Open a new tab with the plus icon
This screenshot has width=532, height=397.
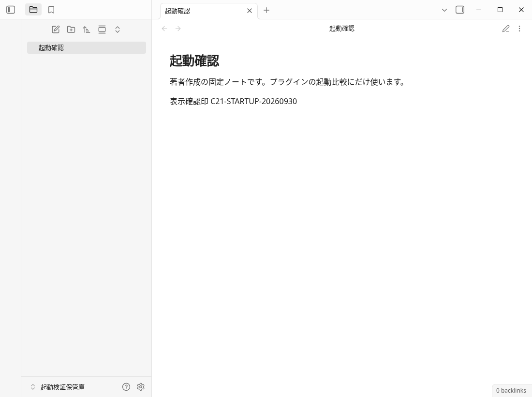click(x=266, y=10)
